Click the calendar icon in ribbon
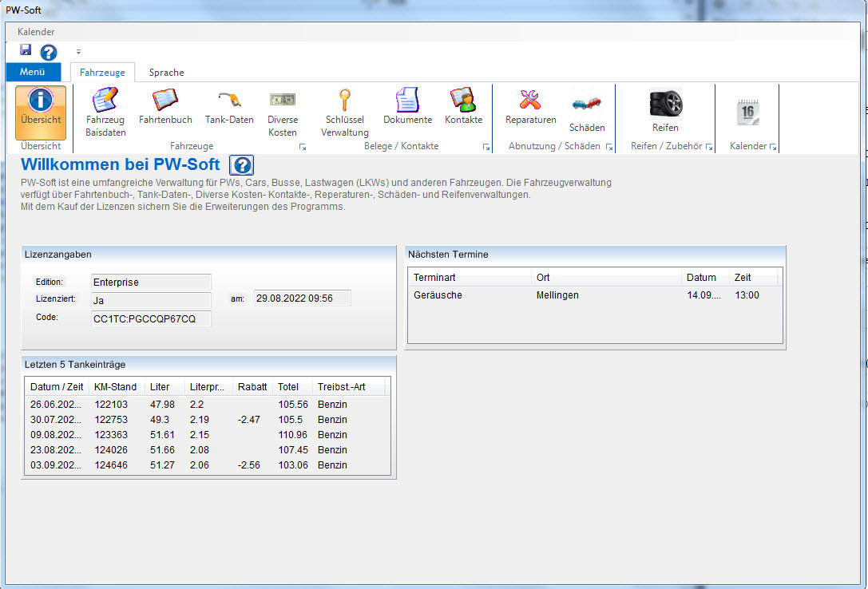Image resolution: width=868 pixels, height=589 pixels. point(747,113)
